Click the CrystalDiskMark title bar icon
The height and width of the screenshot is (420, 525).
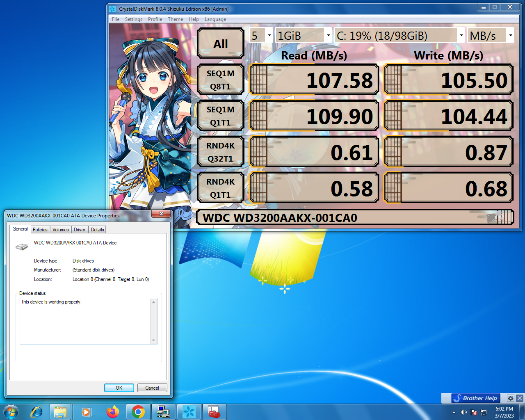112,9
